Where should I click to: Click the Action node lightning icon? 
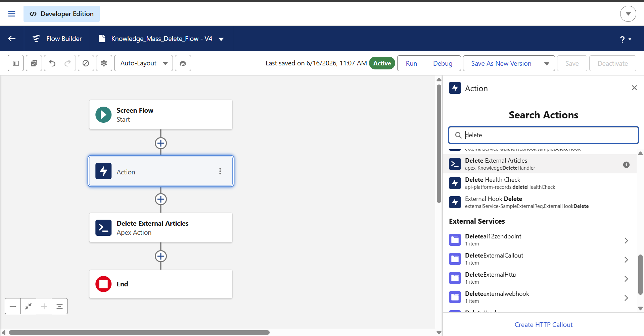103,171
